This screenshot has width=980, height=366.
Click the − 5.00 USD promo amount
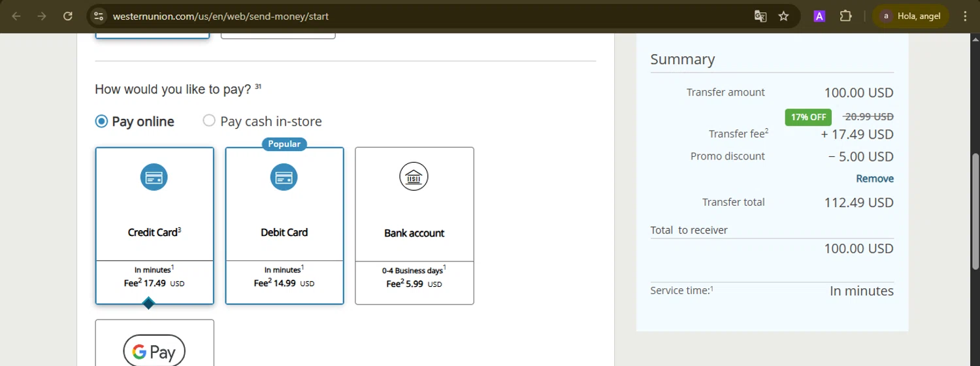[861, 157]
